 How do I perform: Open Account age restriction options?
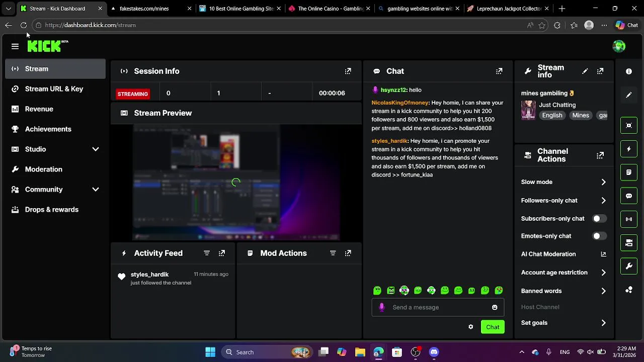[563, 273]
